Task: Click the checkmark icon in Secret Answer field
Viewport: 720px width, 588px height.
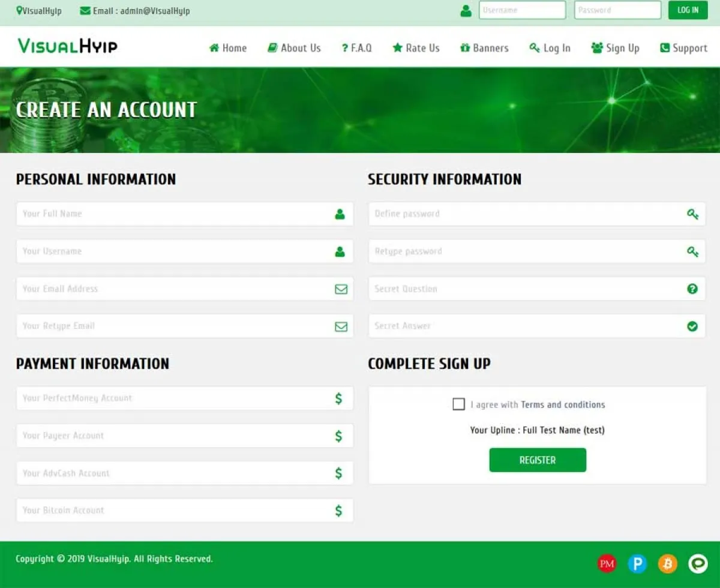Action: pos(692,326)
